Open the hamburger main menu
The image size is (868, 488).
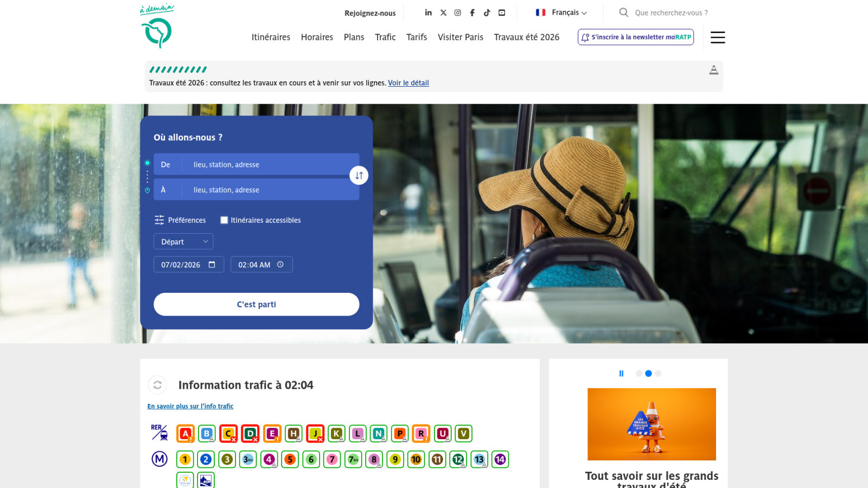coord(718,37)
